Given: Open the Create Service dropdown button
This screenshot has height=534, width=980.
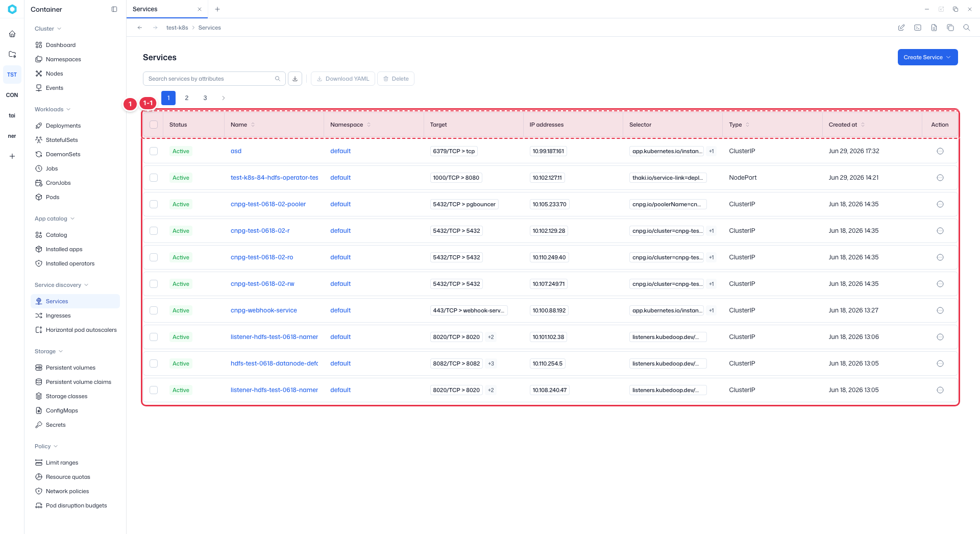Looking at the screenshot, I should pos(927,57).
